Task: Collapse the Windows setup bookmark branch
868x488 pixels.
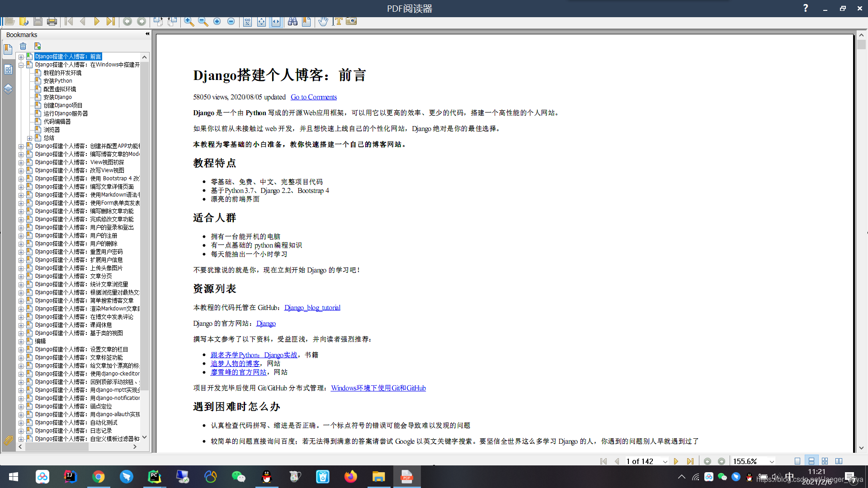Action: click(21, 65)
